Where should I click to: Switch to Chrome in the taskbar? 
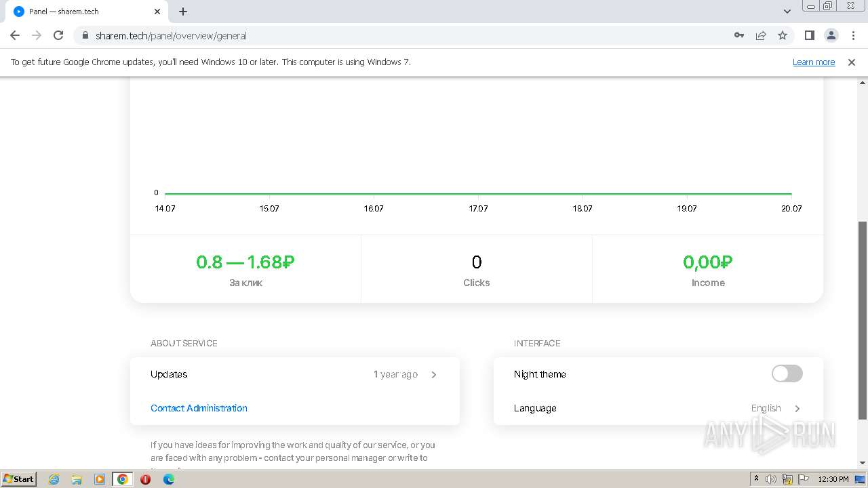pyautogui.click(x=123, y=479)
